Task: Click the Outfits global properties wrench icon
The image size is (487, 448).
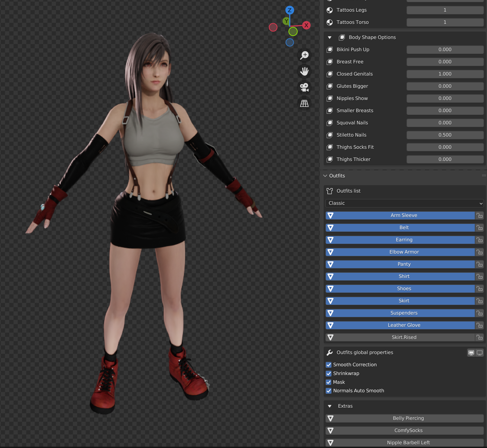Action: coord(330,353)
